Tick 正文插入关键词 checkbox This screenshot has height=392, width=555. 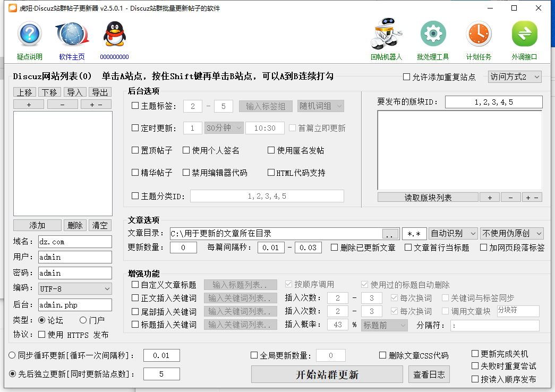135,298
